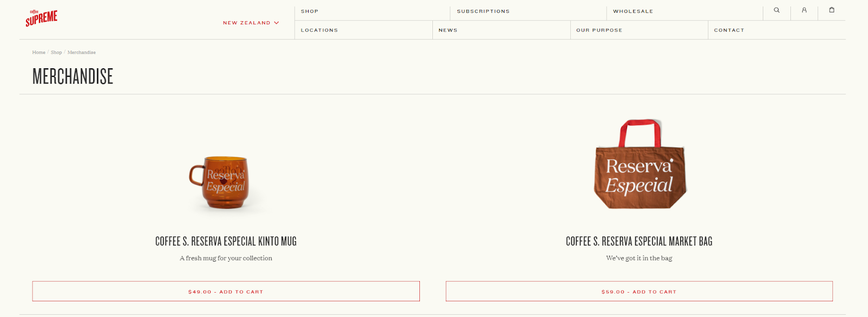Open the Reserva Especial Market Bag image
This screenshot has width=868, height=317.
tap(640, 164)
